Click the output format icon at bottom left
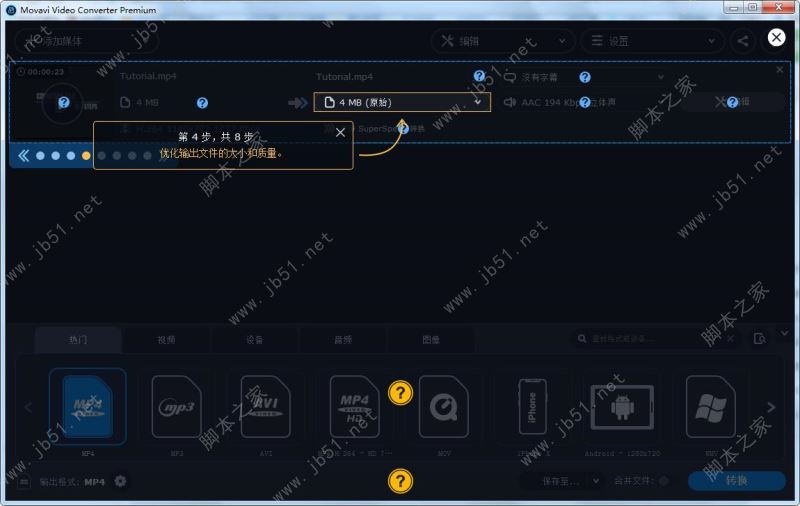 [24, 482]
